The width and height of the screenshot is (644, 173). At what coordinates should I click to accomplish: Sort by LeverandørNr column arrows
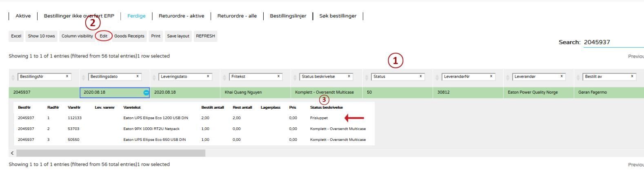[437, 77]
